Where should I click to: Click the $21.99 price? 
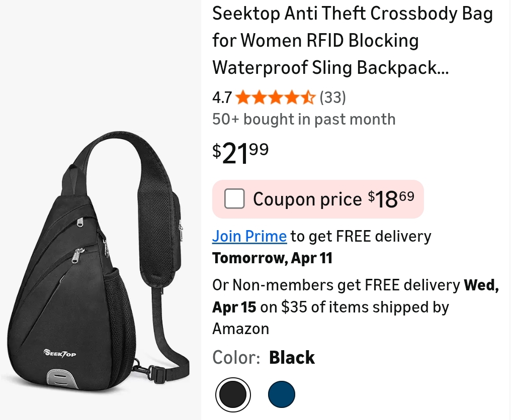[x=240, y=153]
